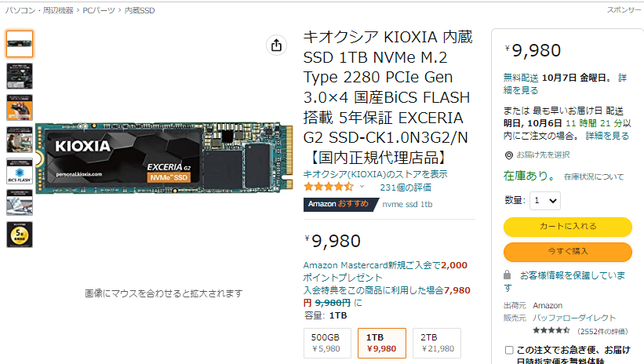Screen dimensions: 644x364
Task: Click the カートに入れる button
Action: [x=567, y=226]
